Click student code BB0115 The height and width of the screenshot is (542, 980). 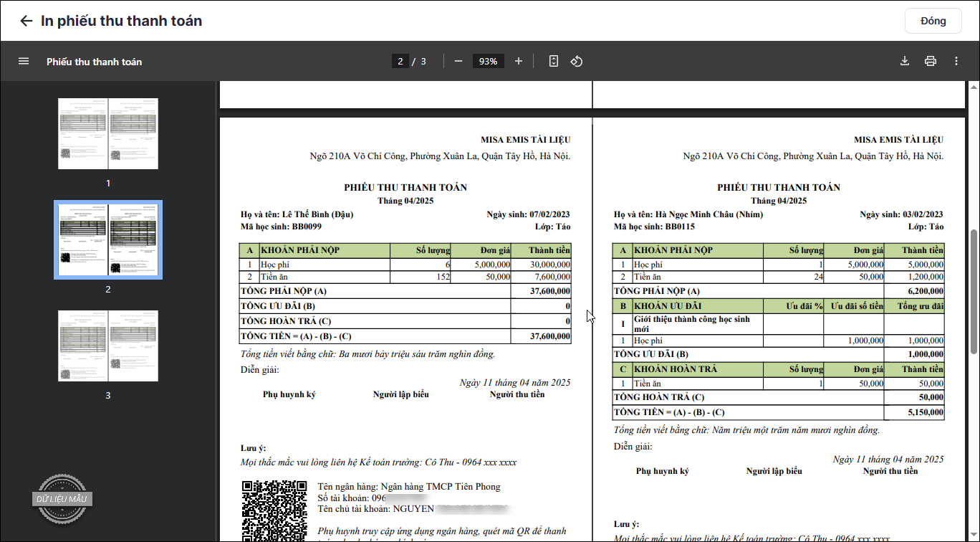pos(680,227)
